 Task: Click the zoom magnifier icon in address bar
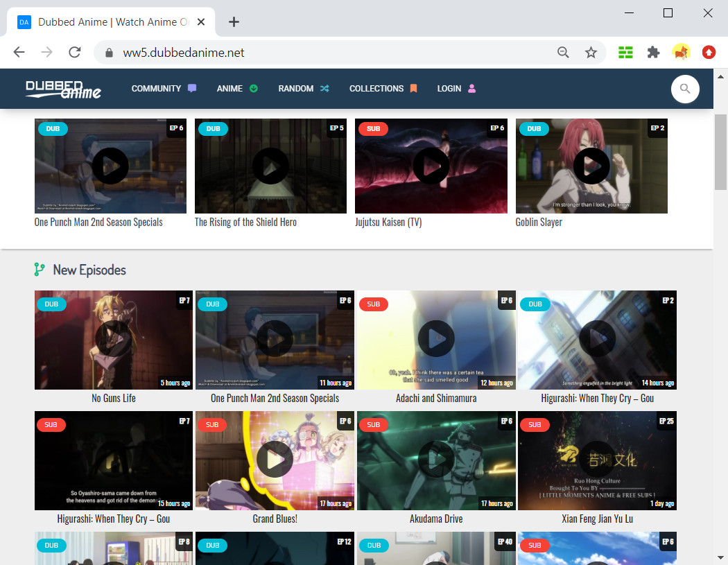[563, 53]
